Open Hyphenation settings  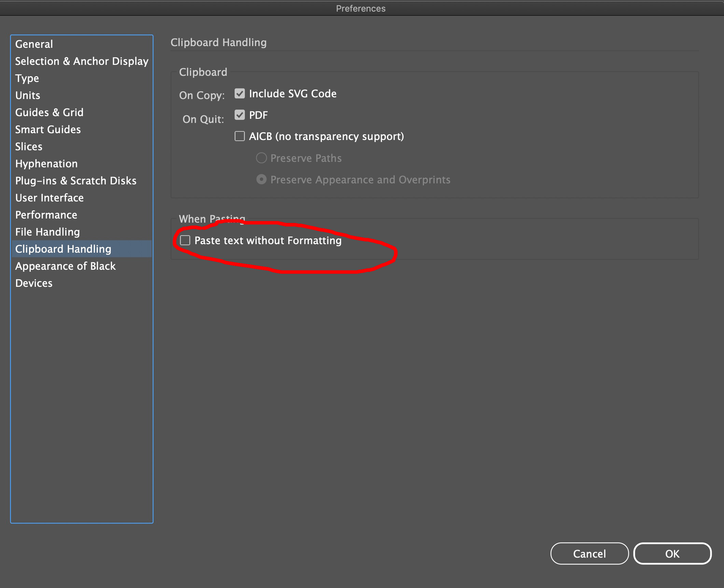tap(46, 164)
